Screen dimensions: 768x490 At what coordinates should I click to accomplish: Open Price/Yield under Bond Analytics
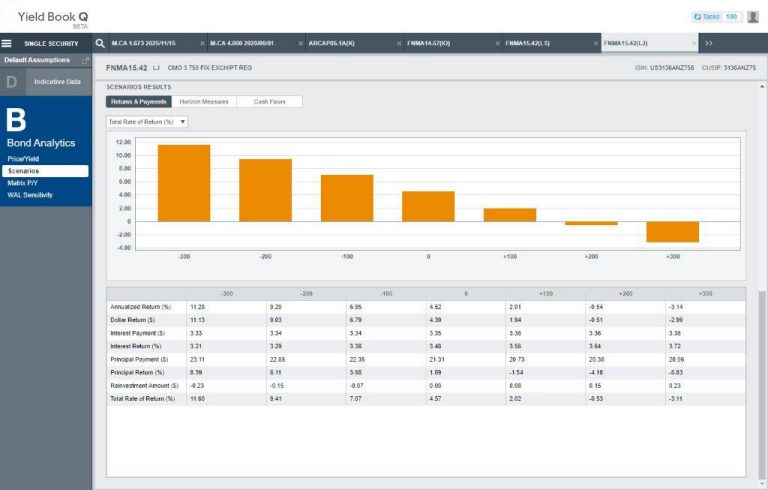pyautogui.click(x=23, y=159)
